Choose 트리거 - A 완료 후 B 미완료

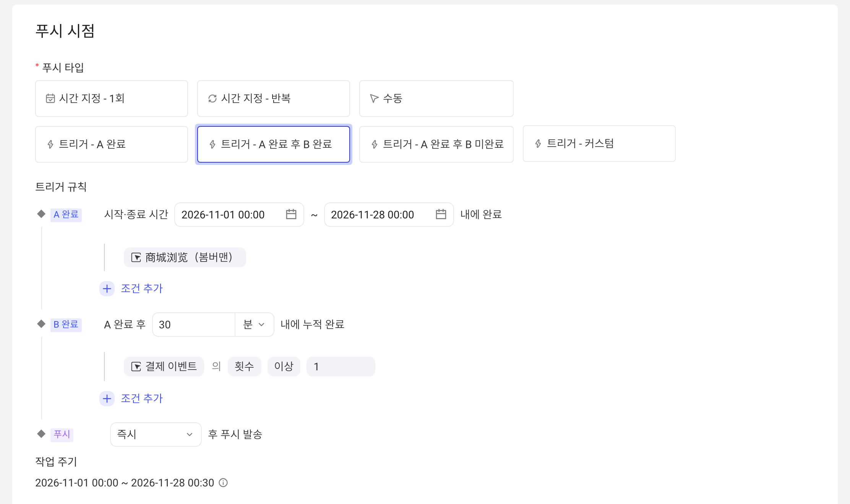pyautogui.click(x=436, y=144)
